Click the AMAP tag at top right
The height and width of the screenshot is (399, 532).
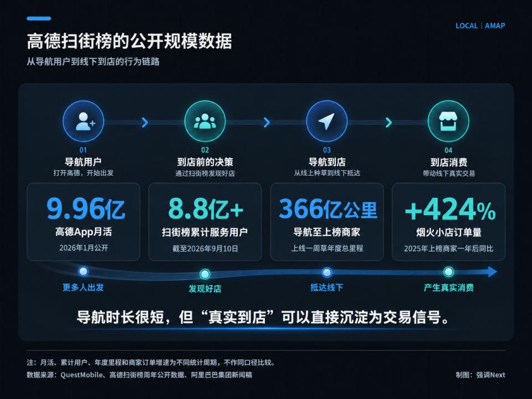(x=495, y=26)
